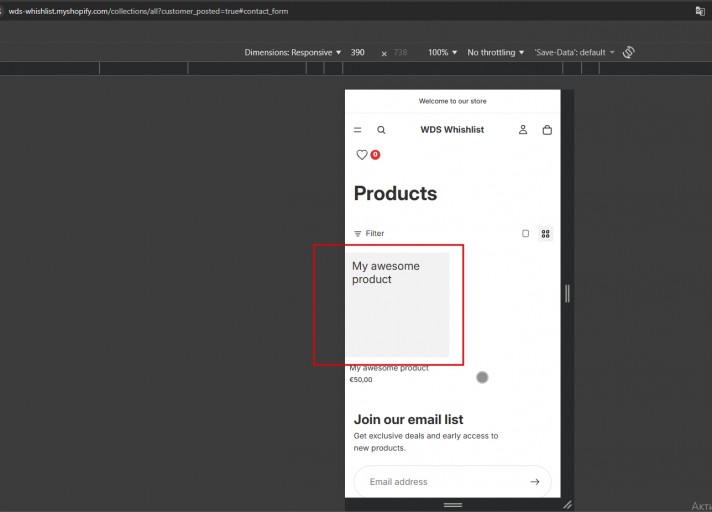Open the Dimensions: Responsive dropdown

click(293, 53)
